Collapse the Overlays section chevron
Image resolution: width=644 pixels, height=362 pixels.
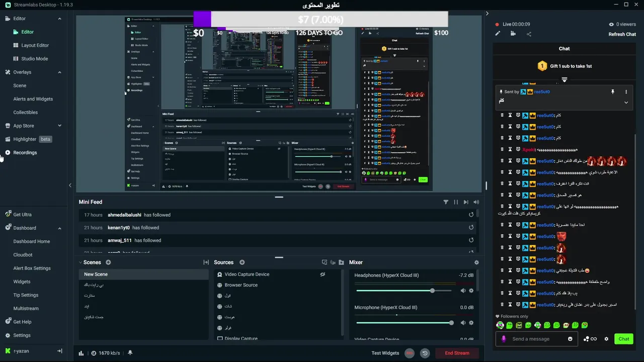(x=59, y=72)
